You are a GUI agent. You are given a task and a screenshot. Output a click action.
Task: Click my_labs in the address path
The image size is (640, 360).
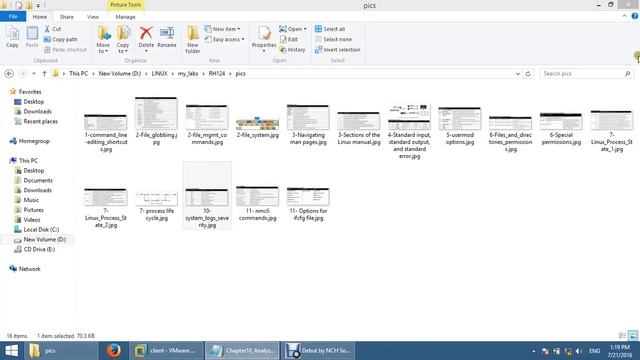(188, 73)
